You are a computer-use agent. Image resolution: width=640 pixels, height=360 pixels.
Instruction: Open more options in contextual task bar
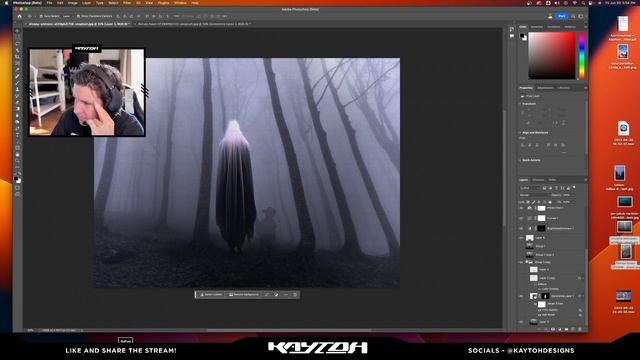point(286,294)
